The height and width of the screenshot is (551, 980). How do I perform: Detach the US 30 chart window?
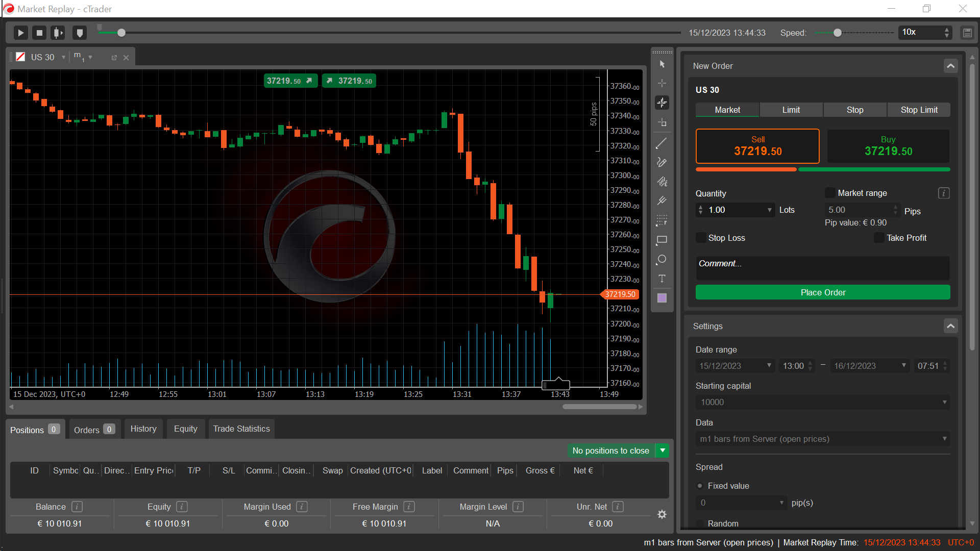(114, 58)
